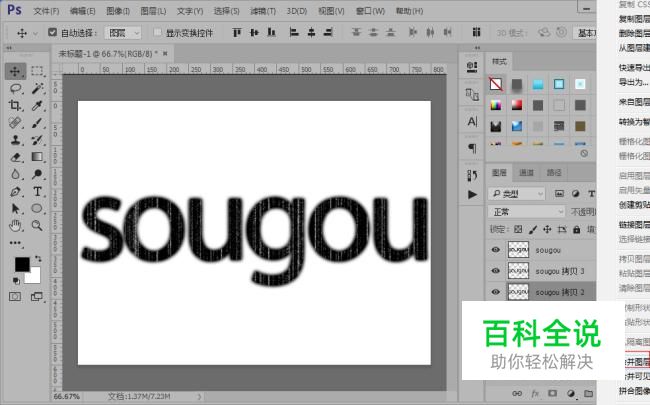This screenshot has height=405, width=650.
Task: Select the Ellipse shape tool
Action: click(x=37, y=209)
